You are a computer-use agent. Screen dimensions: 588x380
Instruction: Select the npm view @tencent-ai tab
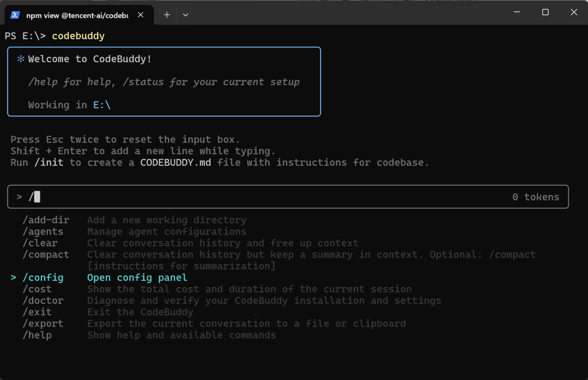click(77, 15)
